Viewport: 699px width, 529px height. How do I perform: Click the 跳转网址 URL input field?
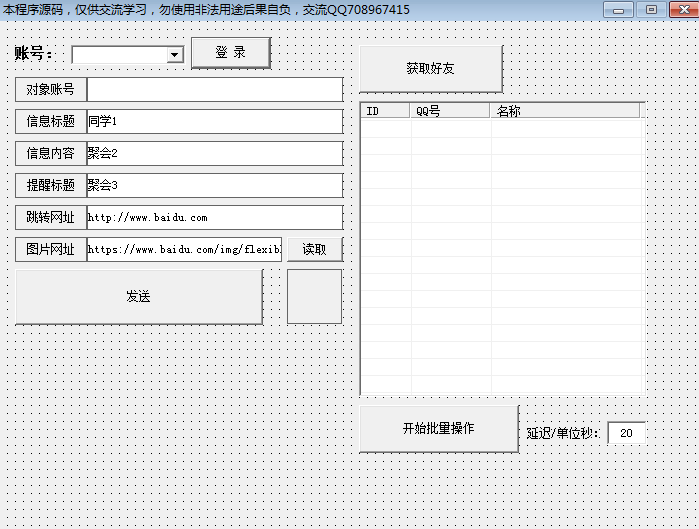pyautogui.click(x=214, y=217)
